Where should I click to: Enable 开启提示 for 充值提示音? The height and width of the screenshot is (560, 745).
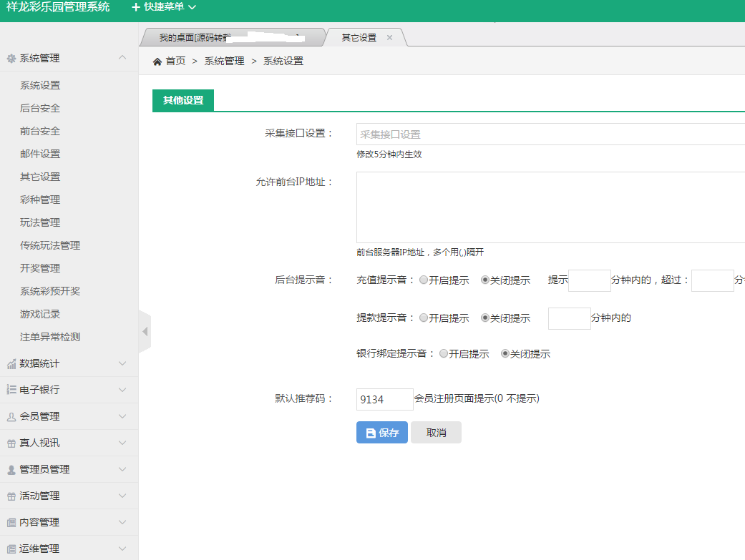[424, 279]
